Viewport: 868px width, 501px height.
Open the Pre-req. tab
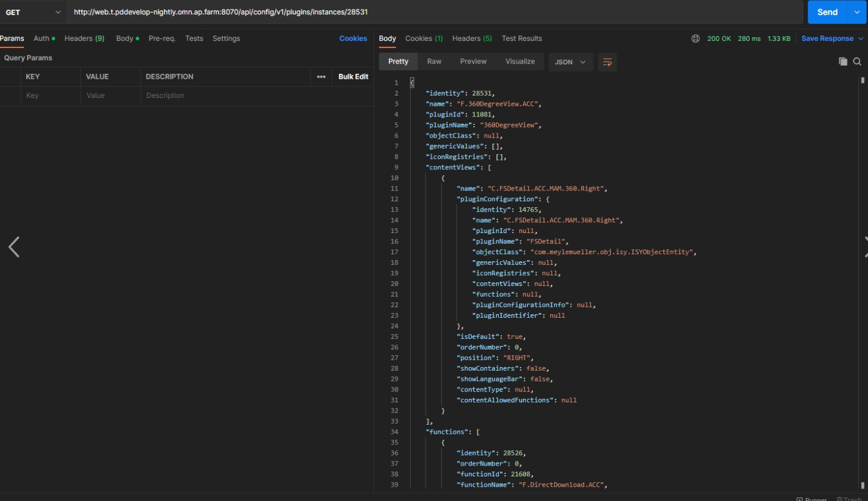[x=161, y=38]
